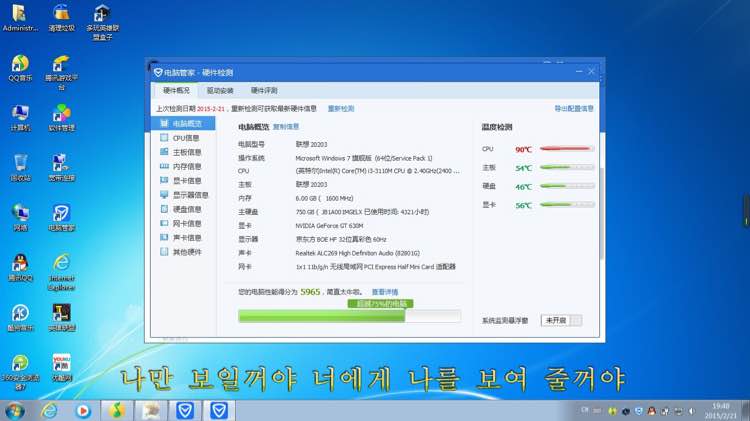The width and height of the screenshot is (750, 421).
Task: Click the Realtek ALC269 audio value
Action: click(x=357, y=253)
